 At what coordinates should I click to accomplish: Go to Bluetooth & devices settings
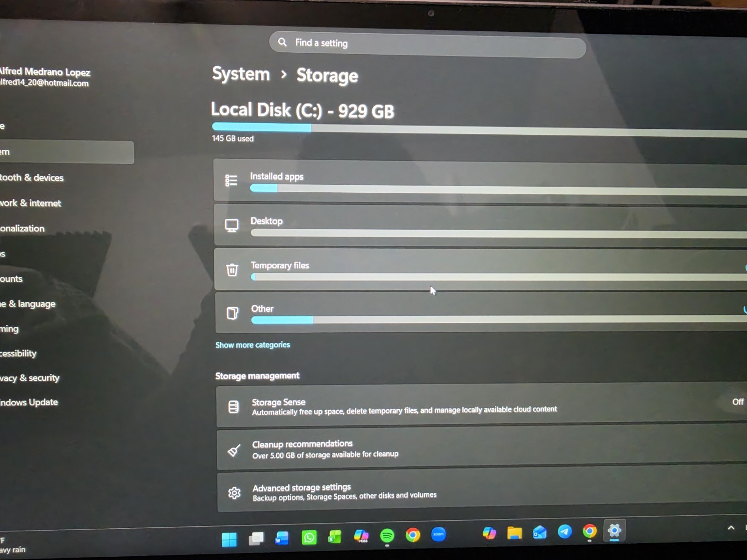[32, 177]
